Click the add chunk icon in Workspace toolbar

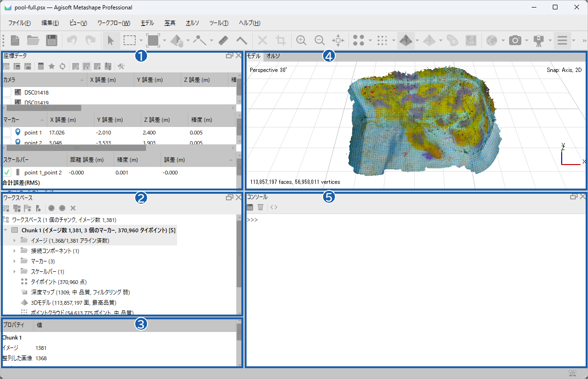click(x=6, y=208)
